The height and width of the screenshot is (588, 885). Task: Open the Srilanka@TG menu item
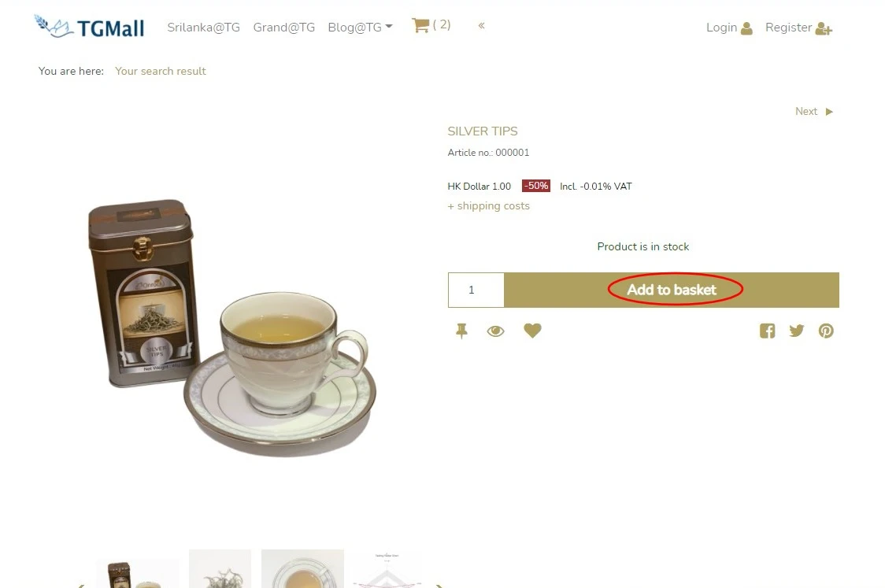203,27
